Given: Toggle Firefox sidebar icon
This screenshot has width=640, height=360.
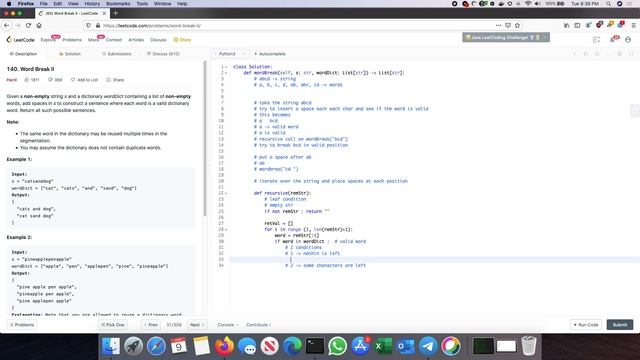Looking at the screenshot, I should pyautogui.click(x=577, y=25).
